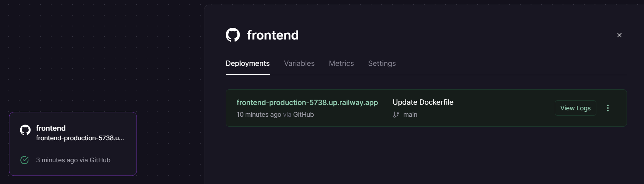644x184 pixels.
Task: Click the green success checkmark status icon
Action: tap(25, 160)
